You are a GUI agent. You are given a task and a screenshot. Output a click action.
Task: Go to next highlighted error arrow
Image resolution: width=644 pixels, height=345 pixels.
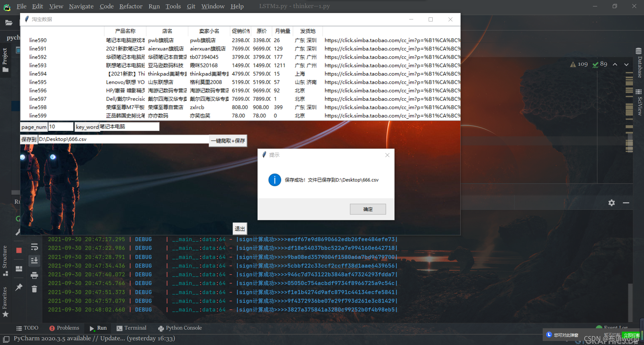pyautogui.click(x=626, y=64)
